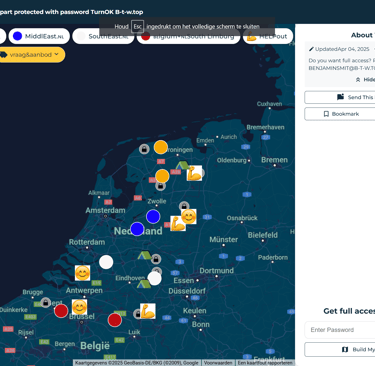Toggle the Belgium+NLSouth Limburg filter
The width and height of the screenshot is (375, 366).
click(x=188, y=36)
